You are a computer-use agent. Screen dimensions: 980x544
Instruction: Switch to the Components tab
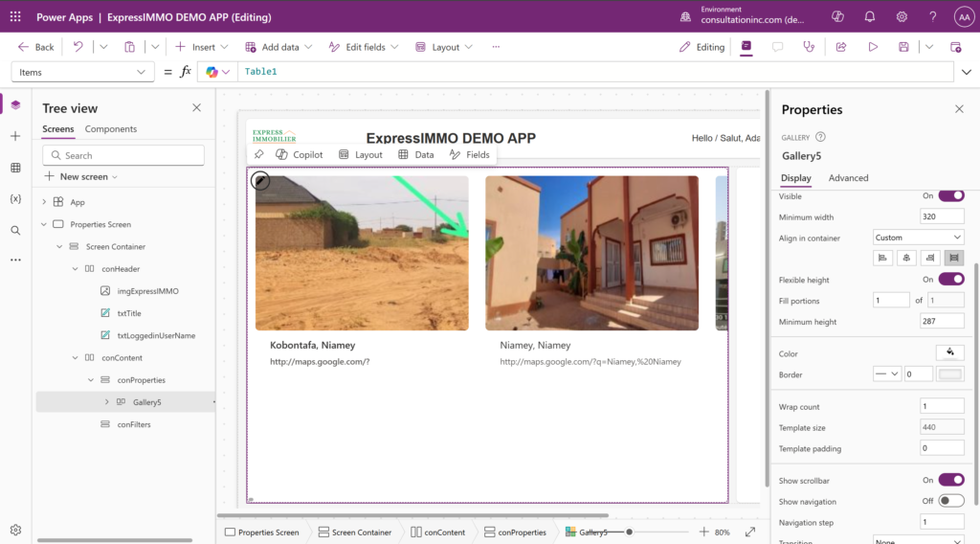[x=111, y=128]
